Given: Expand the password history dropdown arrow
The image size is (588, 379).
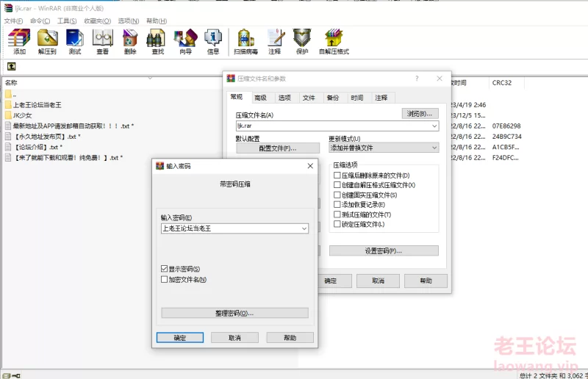Looking at the screenshot, I should [x=304, y=228].
